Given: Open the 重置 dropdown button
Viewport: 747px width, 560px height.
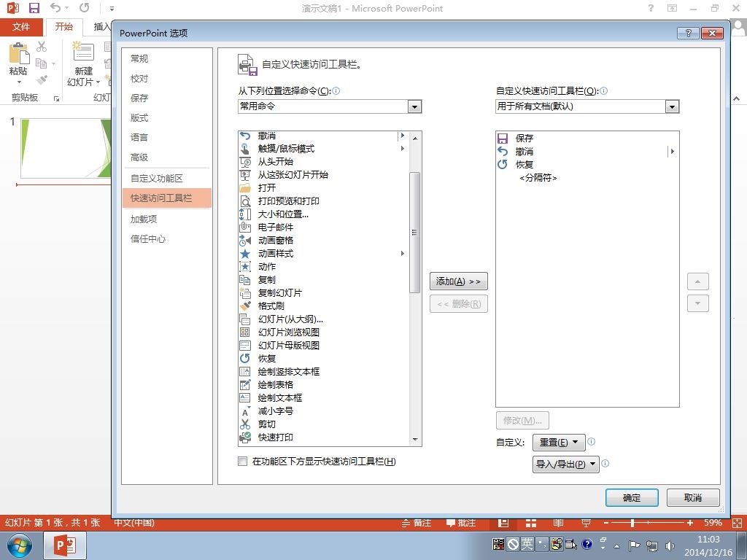Looking at the screenshot, I should (558, 443).
